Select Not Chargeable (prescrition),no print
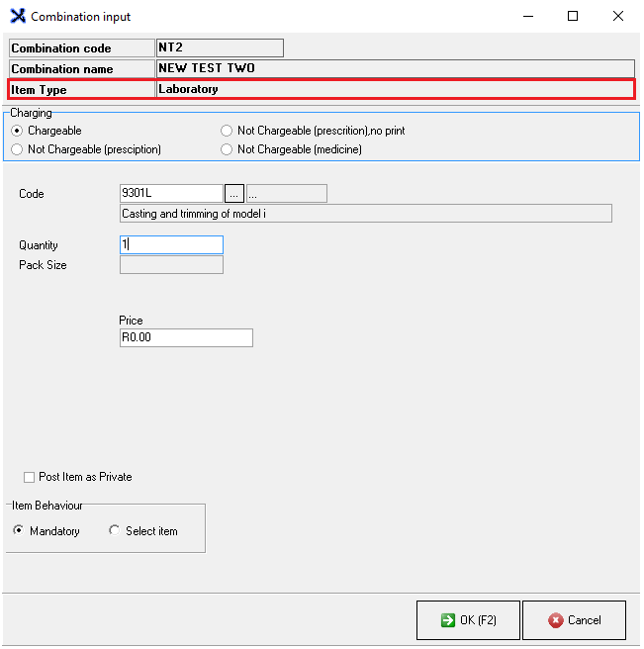644x649 pixels. point(227,131)
